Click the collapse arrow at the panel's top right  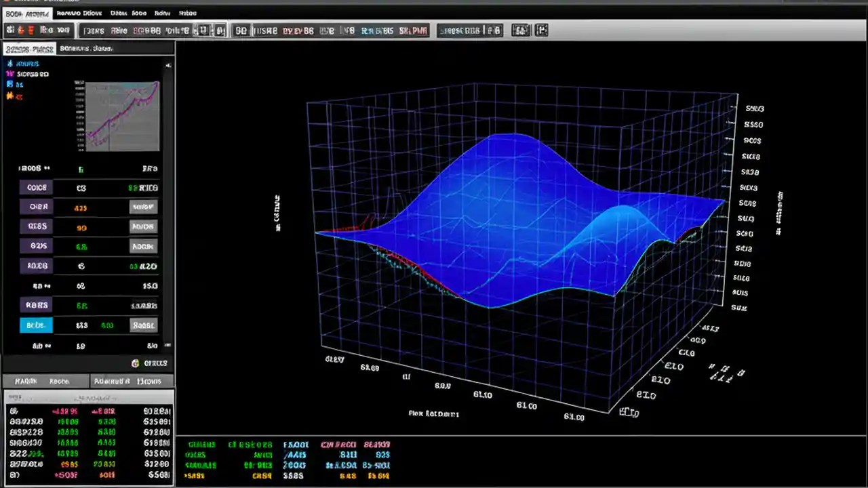click(x=167, y=66)
